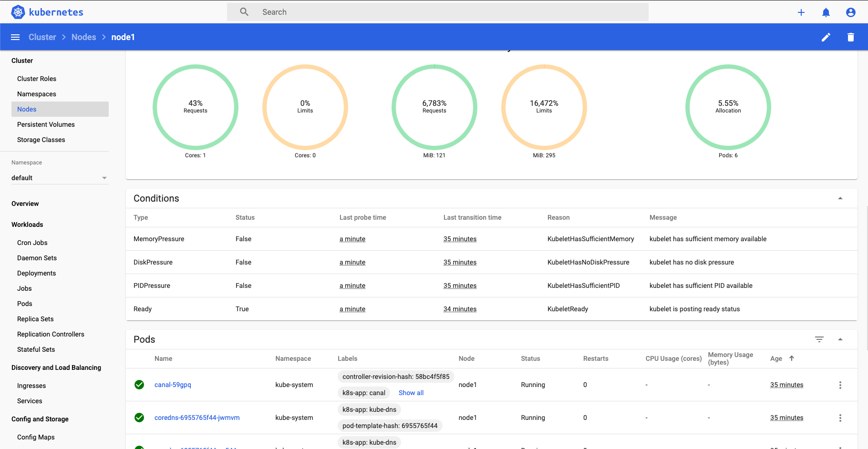Screen dimensions: 868x449
Task: Click the CPU Requests 43% gauge
Action: [196, 107]
